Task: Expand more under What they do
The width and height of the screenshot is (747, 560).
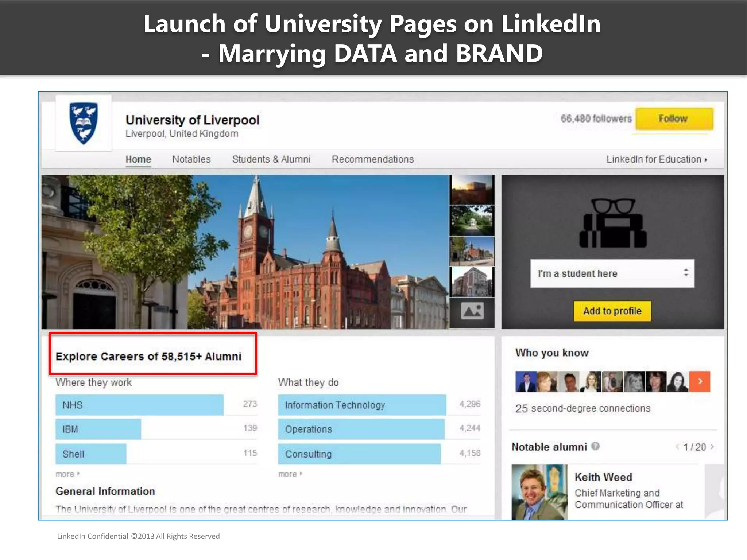Action: pyautogui.click(x=290, y=474)
